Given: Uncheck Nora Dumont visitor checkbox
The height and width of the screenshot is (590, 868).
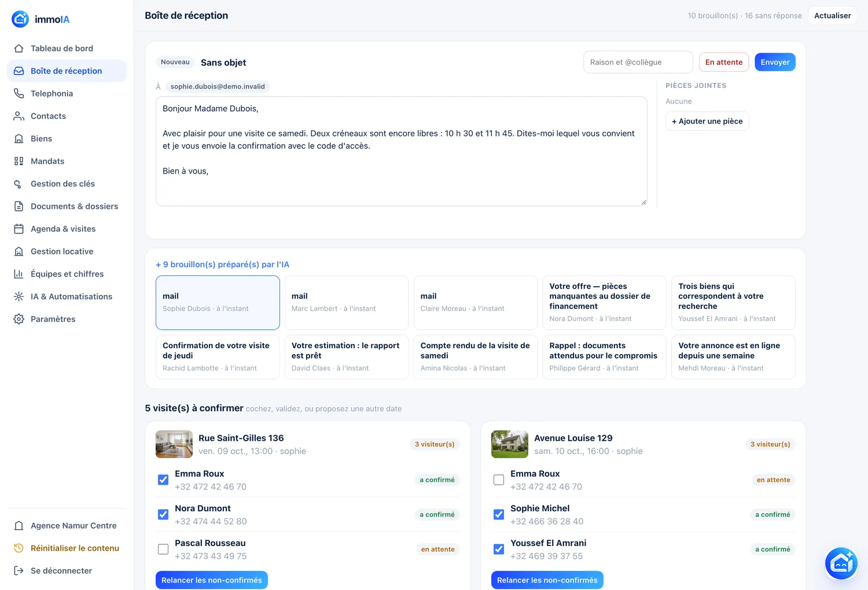Looking at the screenshot, I should point(163,515).
